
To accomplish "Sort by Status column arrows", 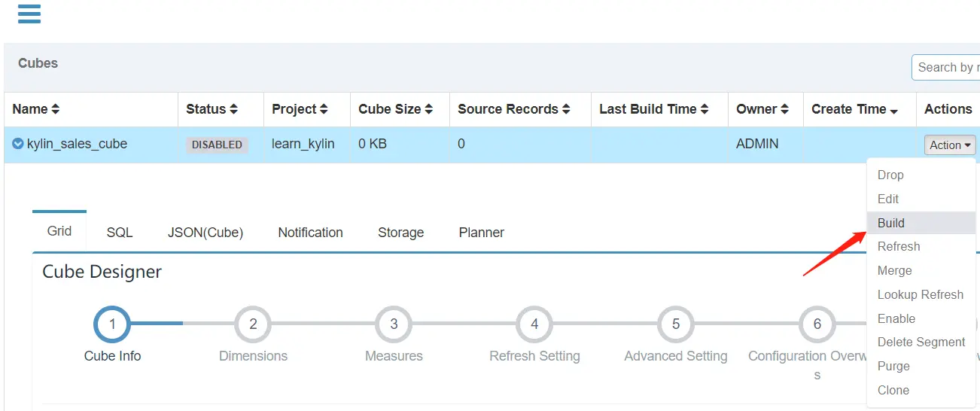I will (x=233, y=110).
